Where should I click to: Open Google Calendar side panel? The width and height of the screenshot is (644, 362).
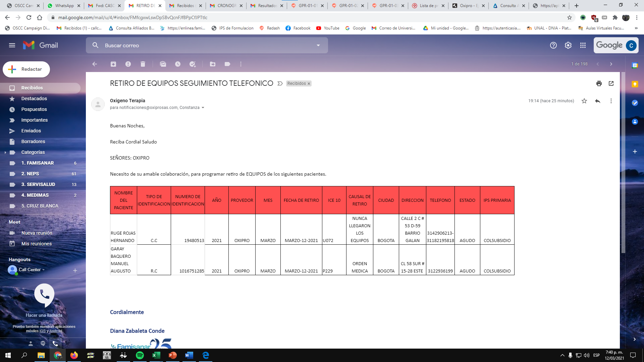(635, 65)
